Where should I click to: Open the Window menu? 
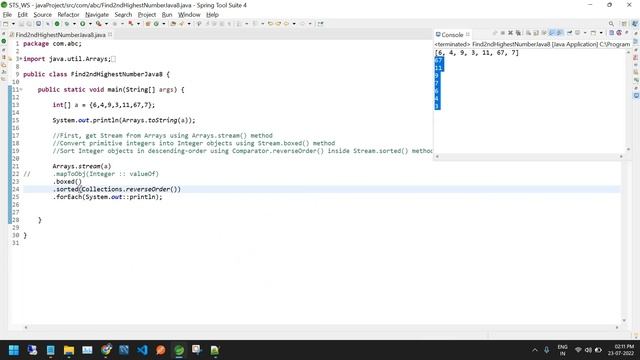tap(189, 15)
